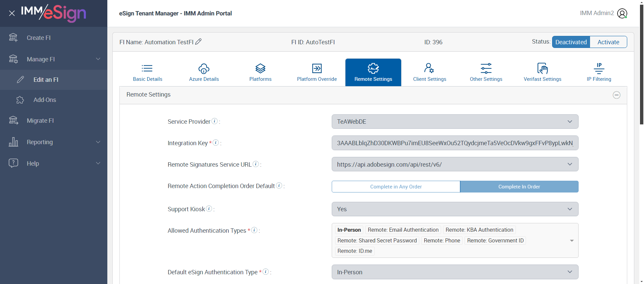This screenshot has width=644, height=284.
Task: Click the Support Kiosk info icon
Action: click(209, 209)
